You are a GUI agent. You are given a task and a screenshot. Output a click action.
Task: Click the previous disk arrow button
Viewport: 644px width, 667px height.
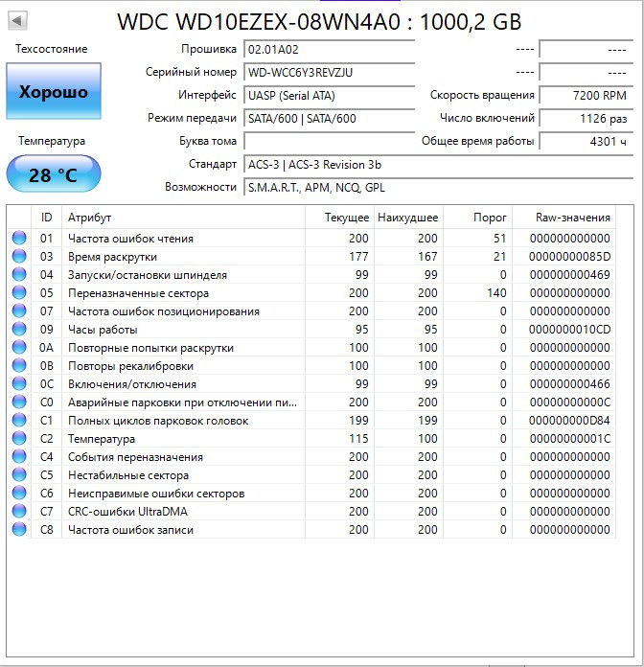18,20
